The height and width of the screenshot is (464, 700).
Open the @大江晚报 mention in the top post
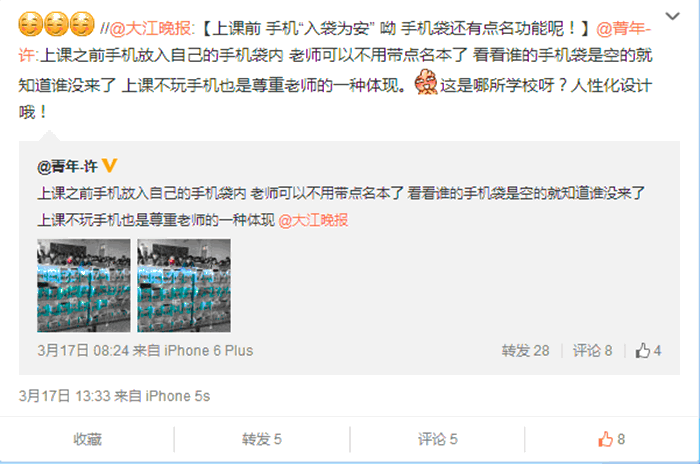(150, 29)
